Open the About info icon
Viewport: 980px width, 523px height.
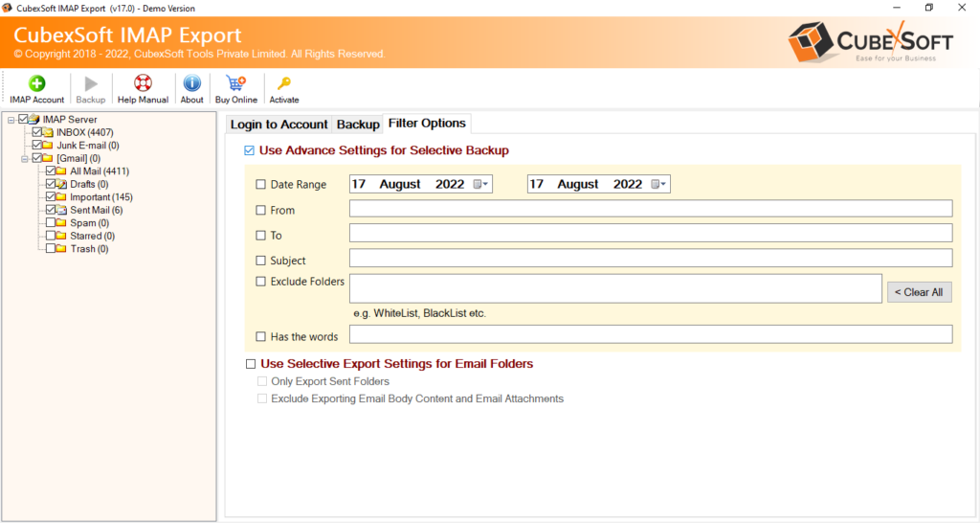191,83
